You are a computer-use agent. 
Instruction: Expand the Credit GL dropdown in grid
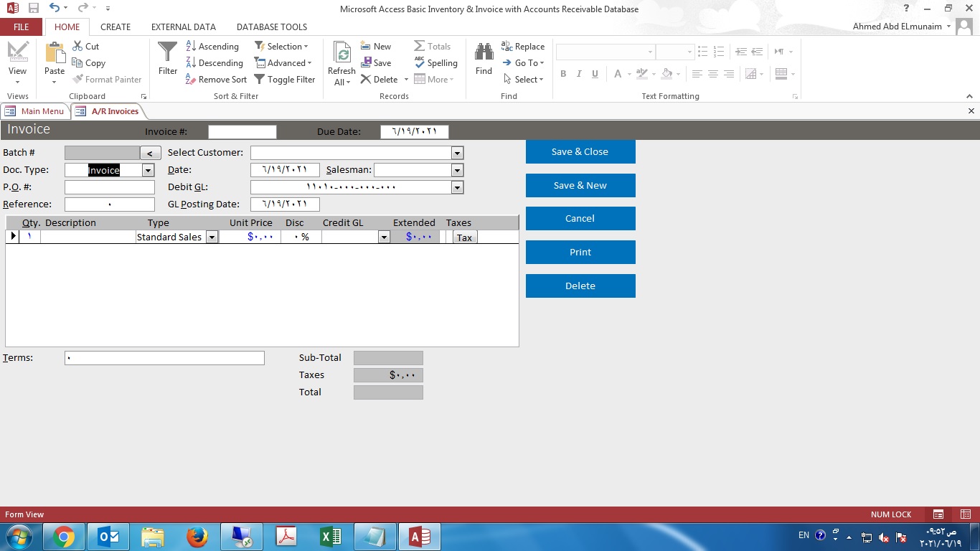click(384, 237)
